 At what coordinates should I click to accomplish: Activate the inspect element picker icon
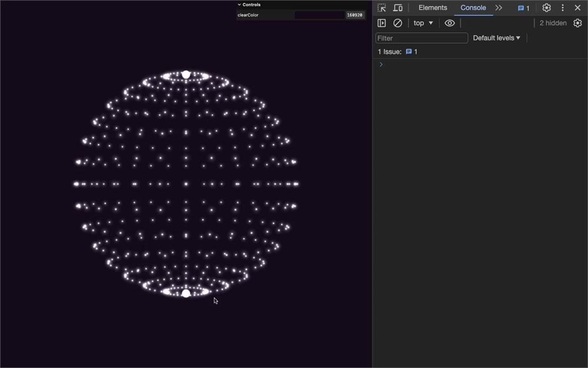tap(382, 8)
